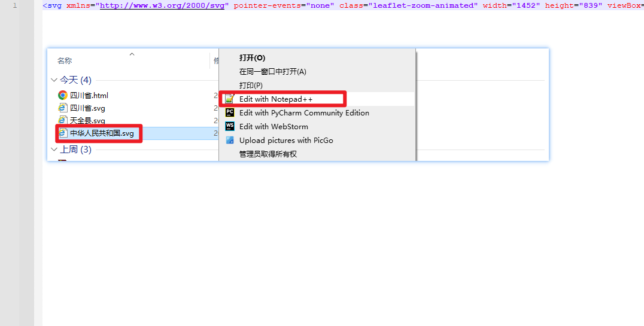Screen dimensions: 644x326
Task: Click the http://www.w3.org/2000/svg URL in the code
Action: click(162, 6)
